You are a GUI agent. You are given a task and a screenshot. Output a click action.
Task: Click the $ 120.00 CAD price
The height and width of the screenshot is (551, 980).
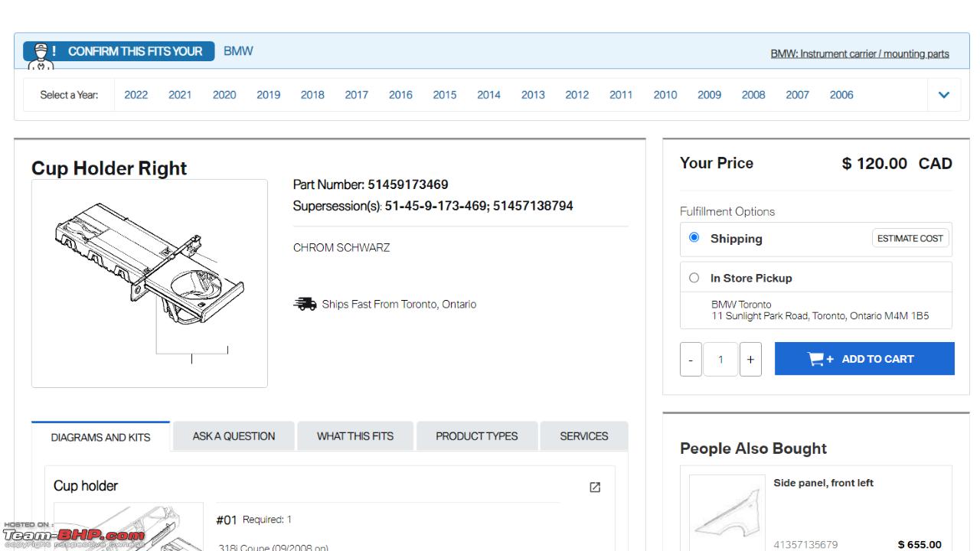click(897, 164)
